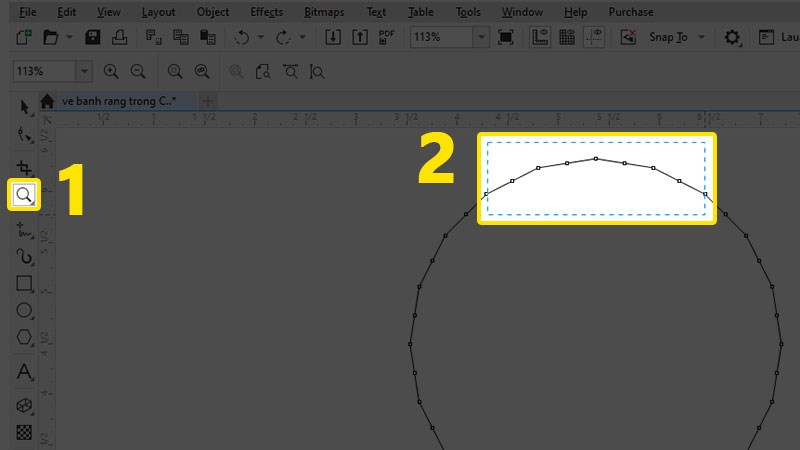Undo the last action

coord(241,37)
